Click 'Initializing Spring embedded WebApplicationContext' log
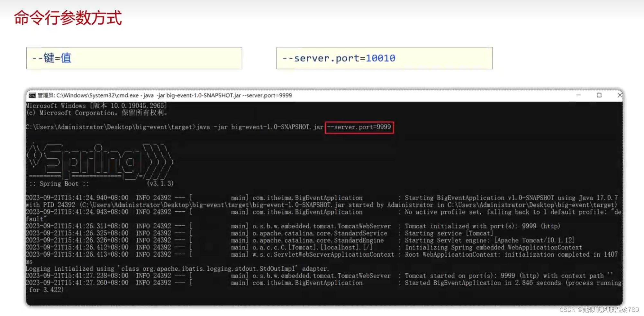 pos(494,247)
